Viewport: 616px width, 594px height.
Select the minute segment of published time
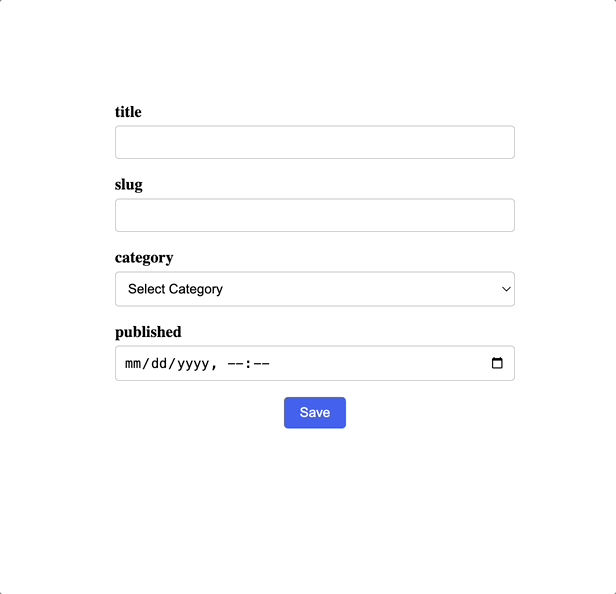[x=262, y=364]
